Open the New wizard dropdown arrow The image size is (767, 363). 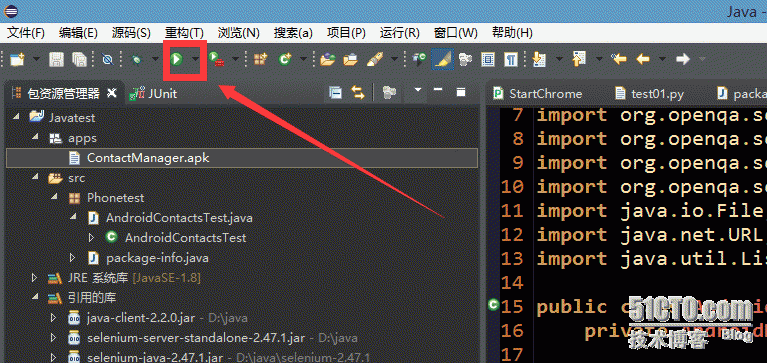[36, 59]
